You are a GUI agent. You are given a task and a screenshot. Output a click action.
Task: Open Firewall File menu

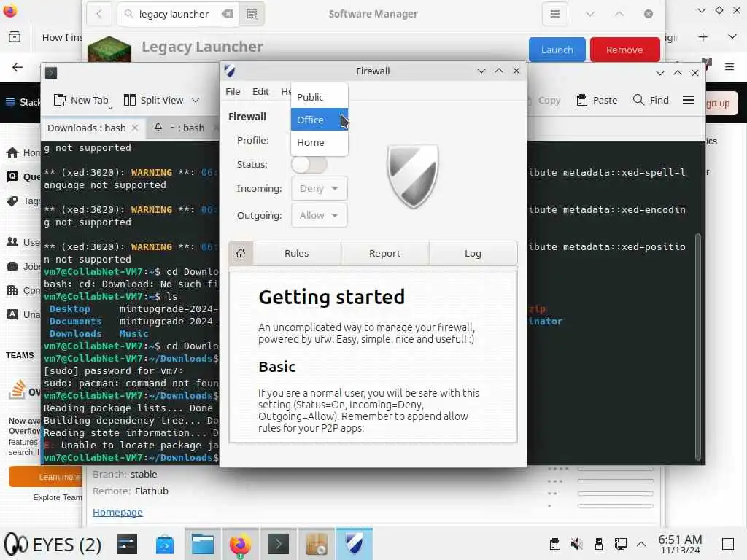[233, 91]
